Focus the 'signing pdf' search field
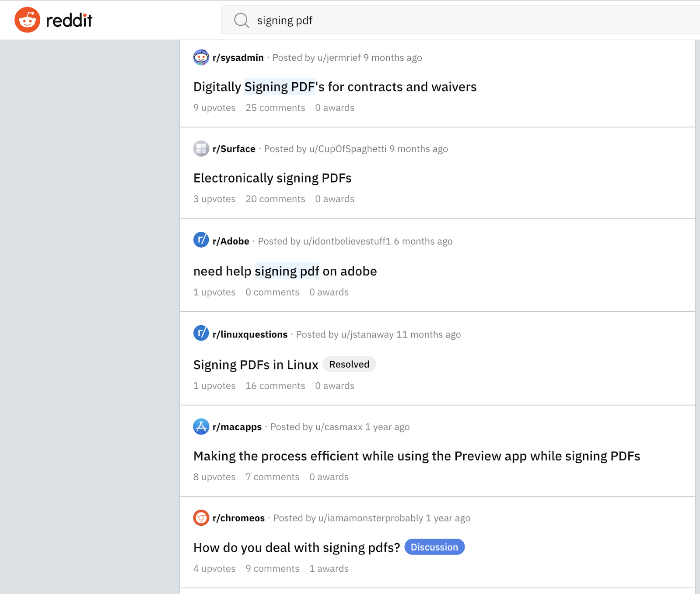 pos(460,20)
